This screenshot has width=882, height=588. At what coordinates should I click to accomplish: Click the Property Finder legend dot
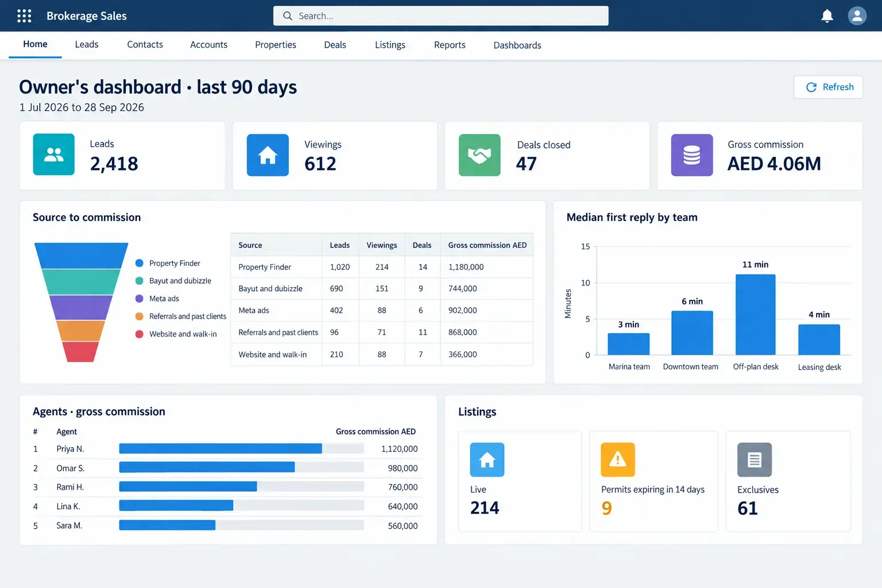click(x=139, y=263)
